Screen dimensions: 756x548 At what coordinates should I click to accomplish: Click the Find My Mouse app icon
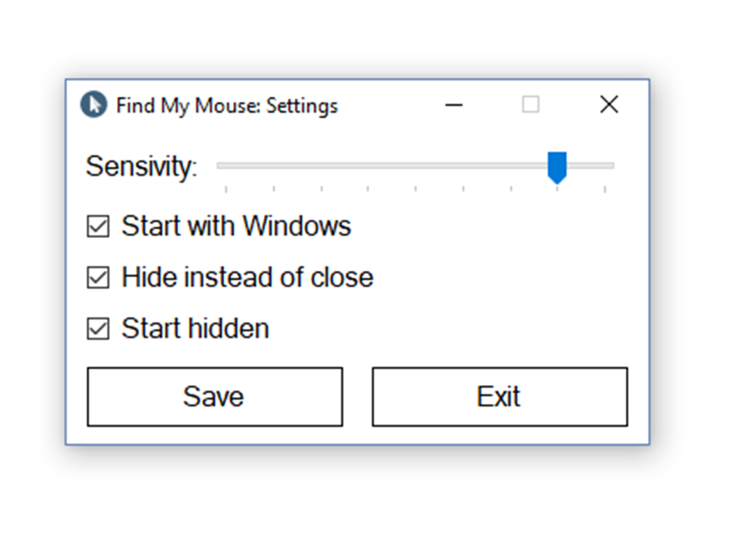(x=93, y=105)
